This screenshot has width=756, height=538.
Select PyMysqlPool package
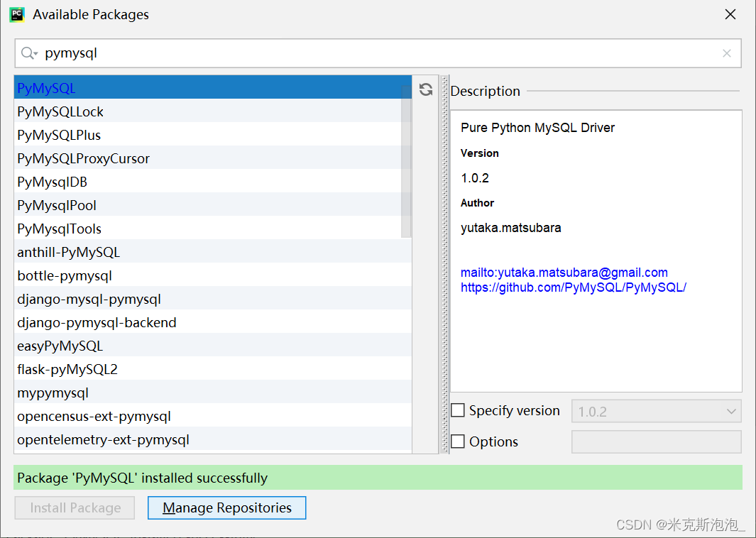tap(213, 205)
